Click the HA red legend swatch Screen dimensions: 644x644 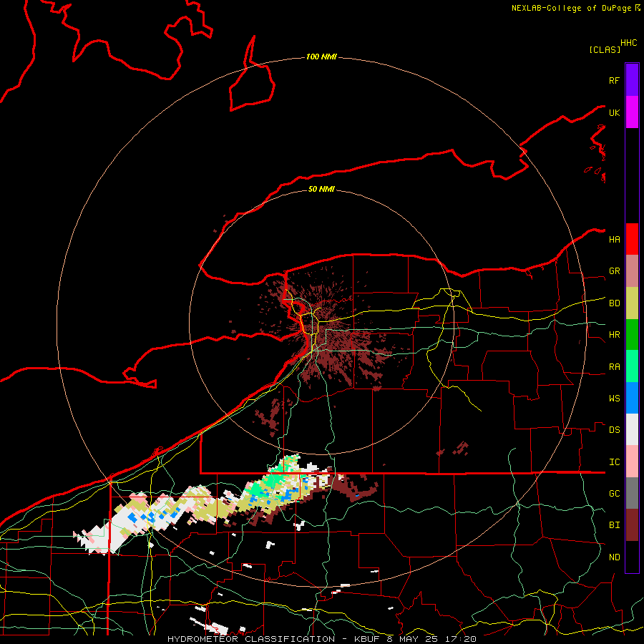632,239
